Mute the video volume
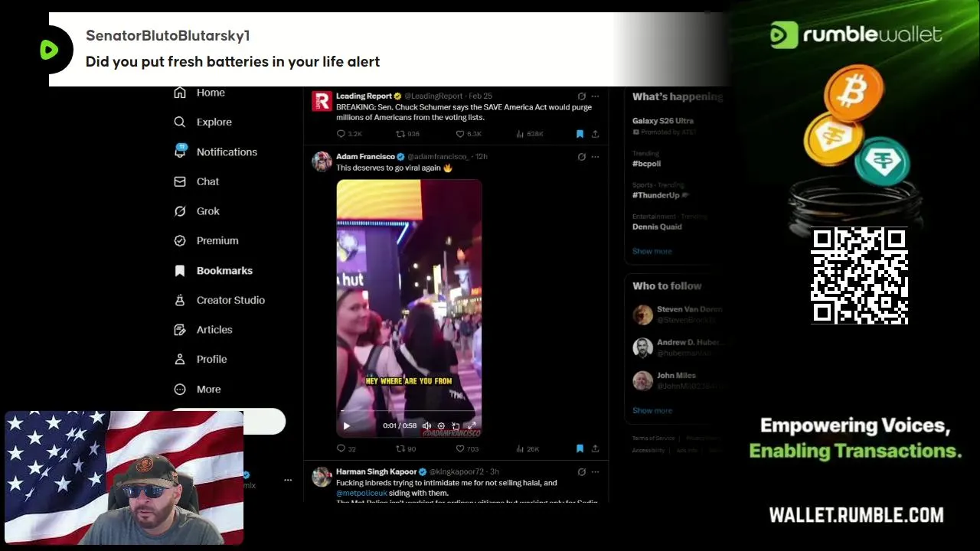This screenshot has width=980, height=551. point(426,425)
